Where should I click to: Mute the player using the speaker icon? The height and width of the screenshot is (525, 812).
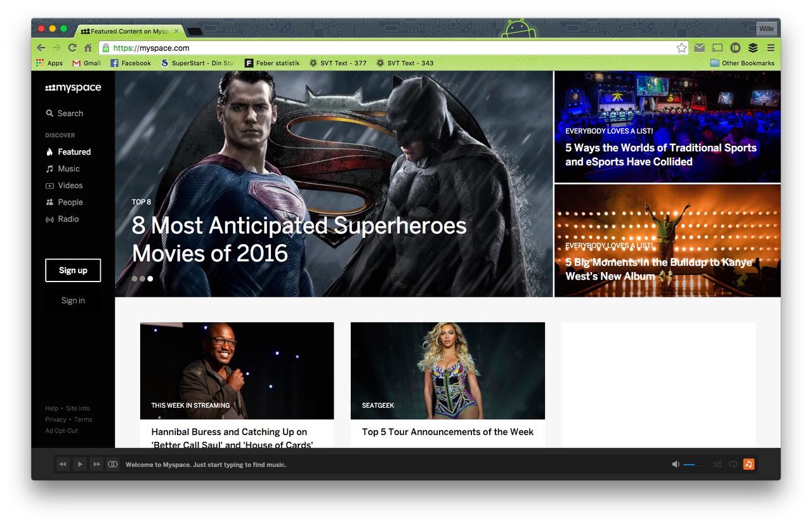676,464
